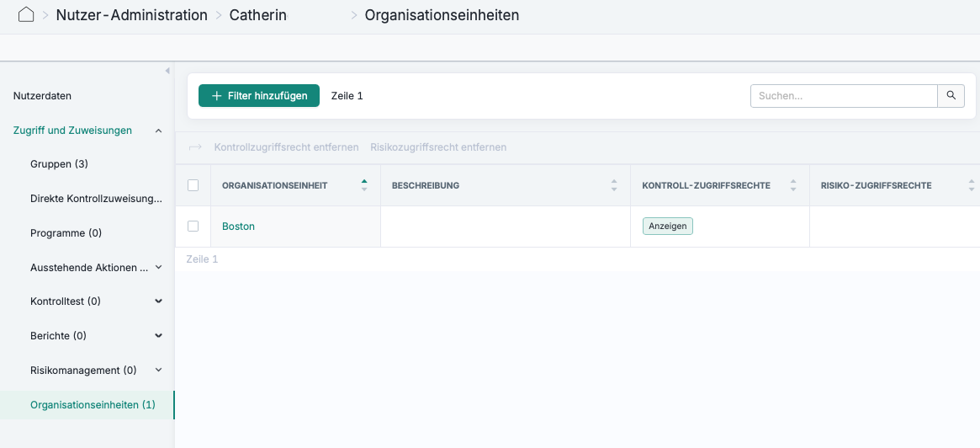Open the Boston organisation link
Viewport: 980px width, 448px height.
tap(239, 227)
